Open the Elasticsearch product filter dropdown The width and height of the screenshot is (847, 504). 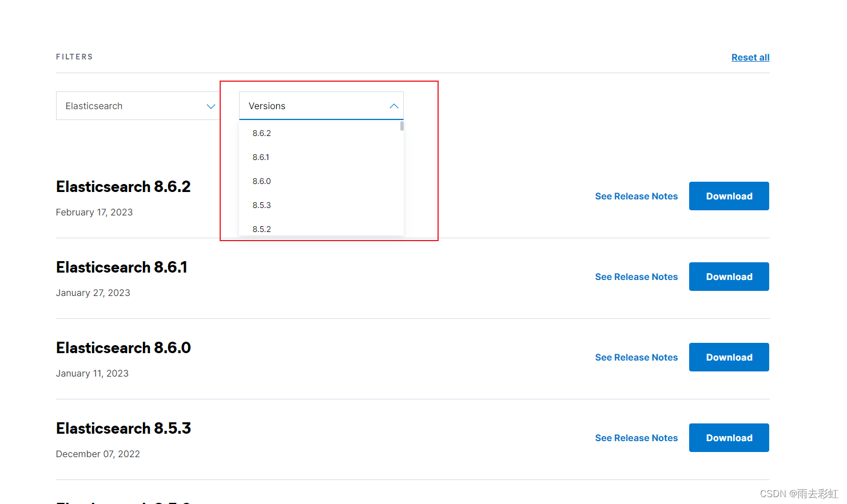point(138,106)
